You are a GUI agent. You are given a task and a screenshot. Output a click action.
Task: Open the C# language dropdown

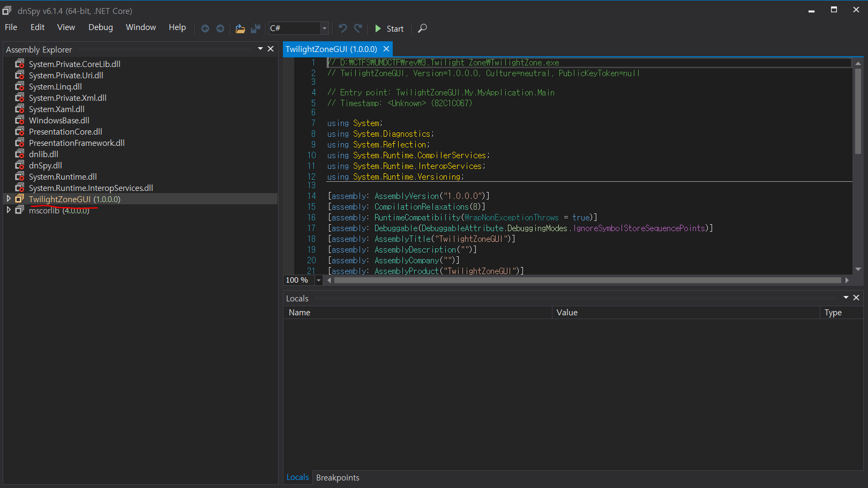[324, 28]
